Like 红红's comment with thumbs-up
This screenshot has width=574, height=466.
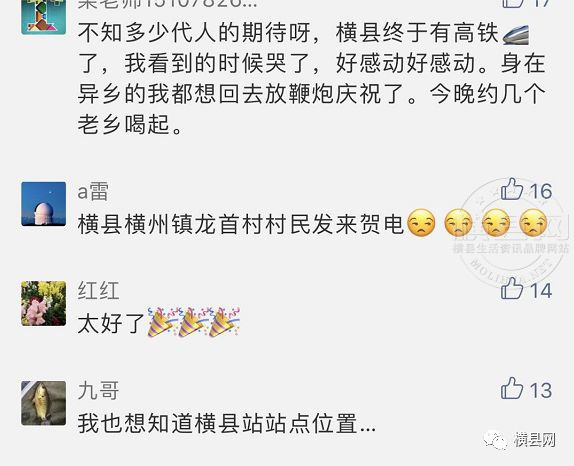511,289
